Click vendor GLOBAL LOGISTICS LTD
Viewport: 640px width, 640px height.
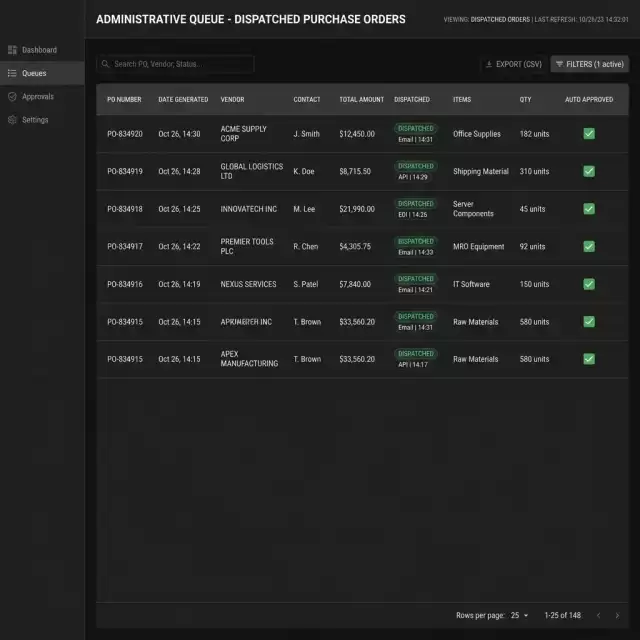[x=252, y=171]
